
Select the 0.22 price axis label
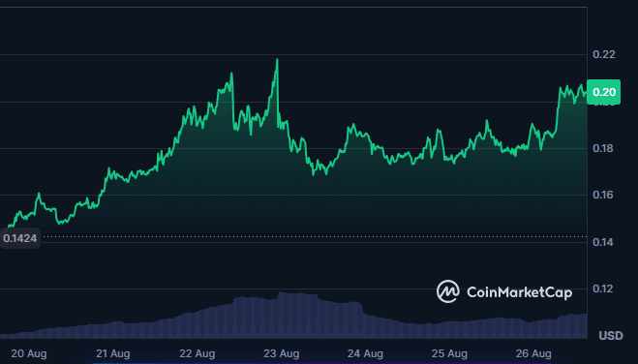coord(604,54)
